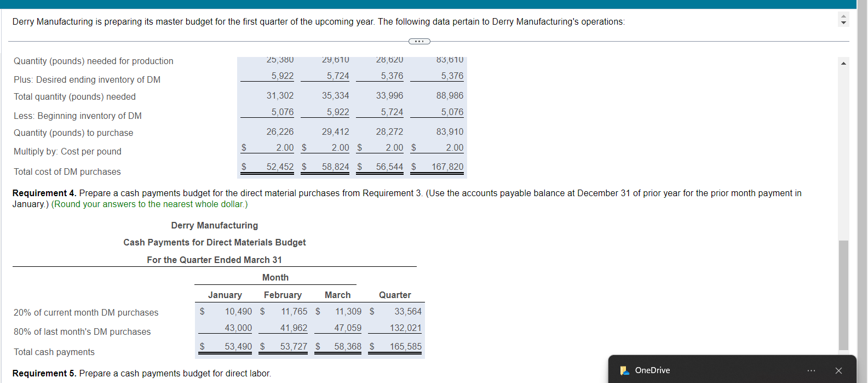Image resolution: width=868 pixels, height=383 pixels.
Task: Open the OneDrive notification more options
Action: tap(811, 370)
